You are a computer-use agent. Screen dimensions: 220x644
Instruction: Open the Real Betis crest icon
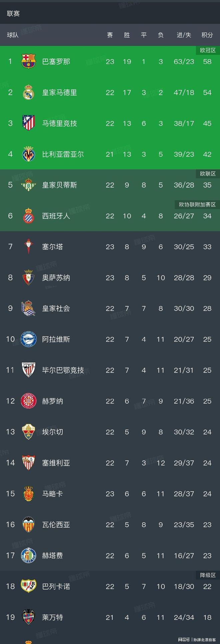point(28,185)
